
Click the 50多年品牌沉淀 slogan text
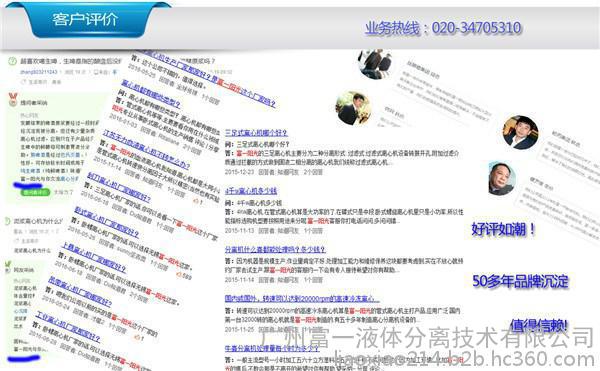pyautogui.click(x=520, y=281)
